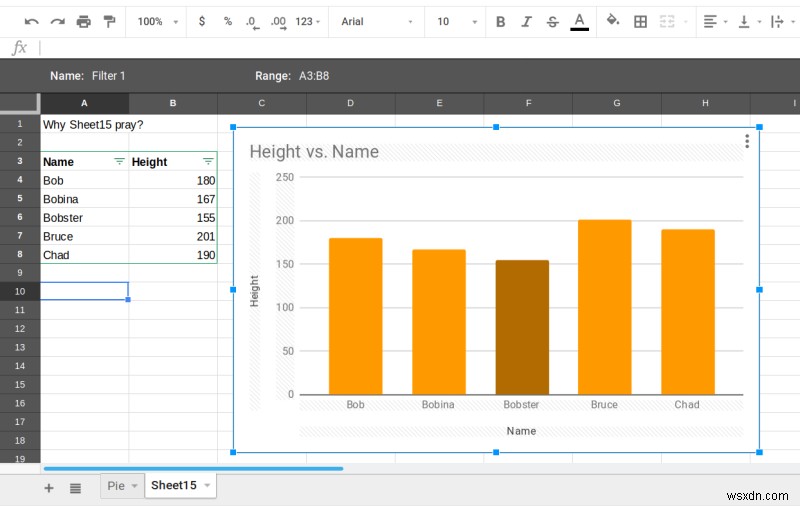Open the filter dropdown on Height column
Viewport: 800px width, 506px height.
[x=208, y=161]
